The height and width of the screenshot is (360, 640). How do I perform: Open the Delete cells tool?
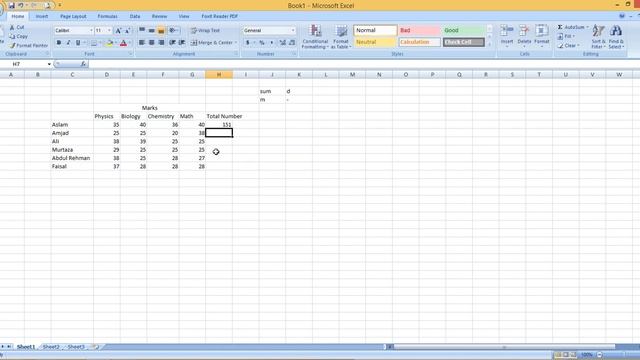tap(524, 36)
